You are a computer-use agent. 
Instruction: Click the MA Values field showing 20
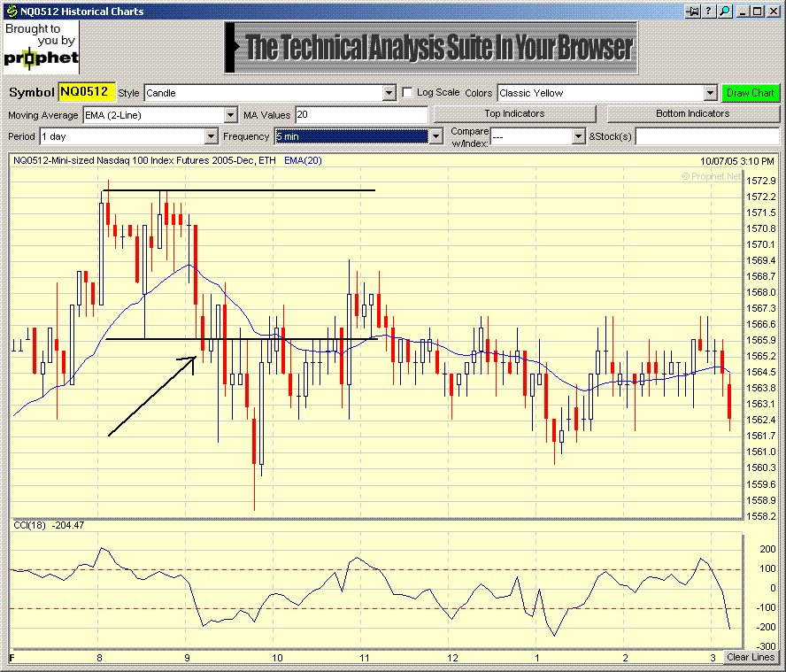click(x=361, y=115)
